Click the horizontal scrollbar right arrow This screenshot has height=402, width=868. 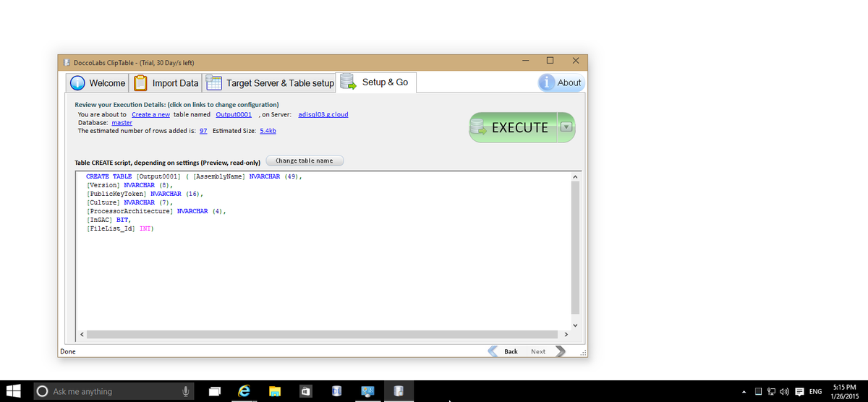(x=566, y=334)
